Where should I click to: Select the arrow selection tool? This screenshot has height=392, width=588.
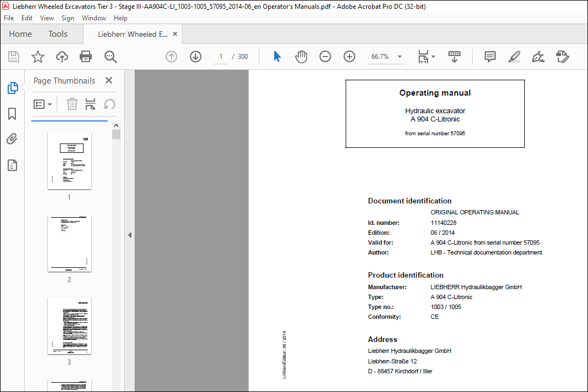[277, 57]
